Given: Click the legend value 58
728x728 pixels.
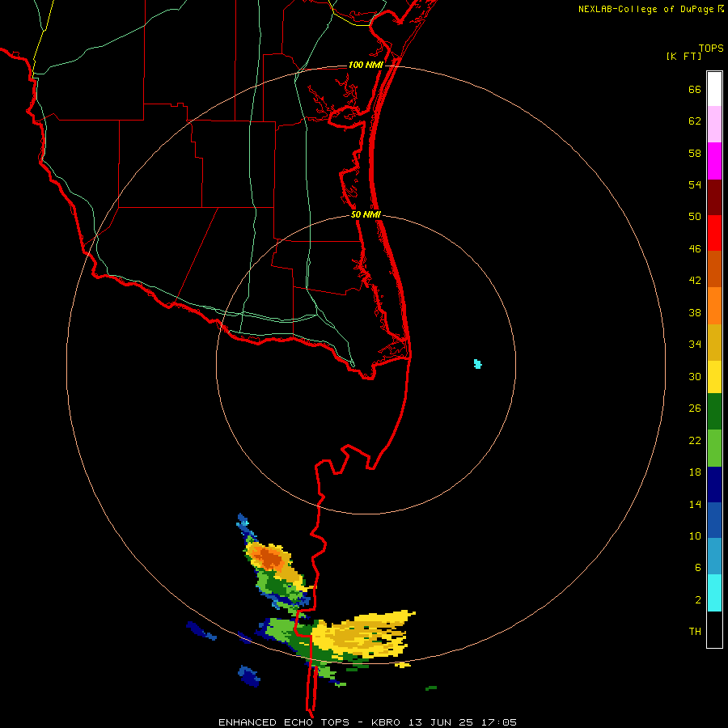Looking at the screenshot, I should [x=695, y=153].
